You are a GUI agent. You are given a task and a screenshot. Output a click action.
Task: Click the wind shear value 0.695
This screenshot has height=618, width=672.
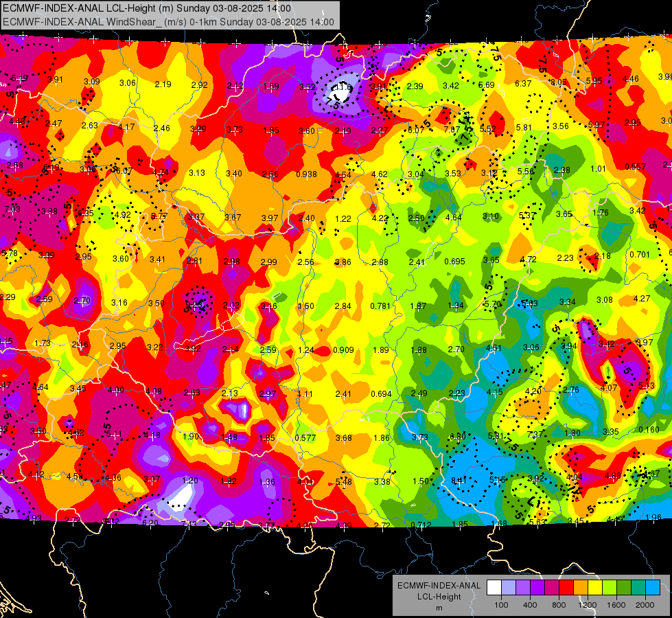(x=454, y=261)
